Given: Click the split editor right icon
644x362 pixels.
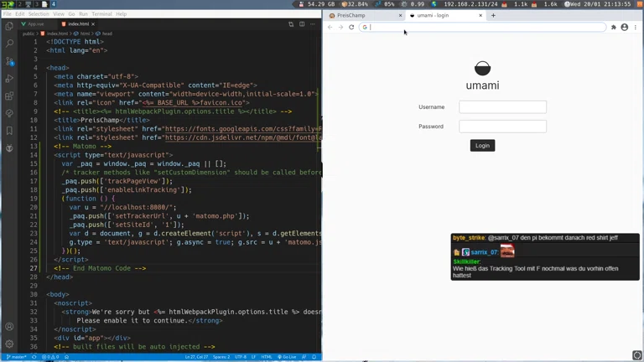Looking at the screenshot, I should point(302,24).
